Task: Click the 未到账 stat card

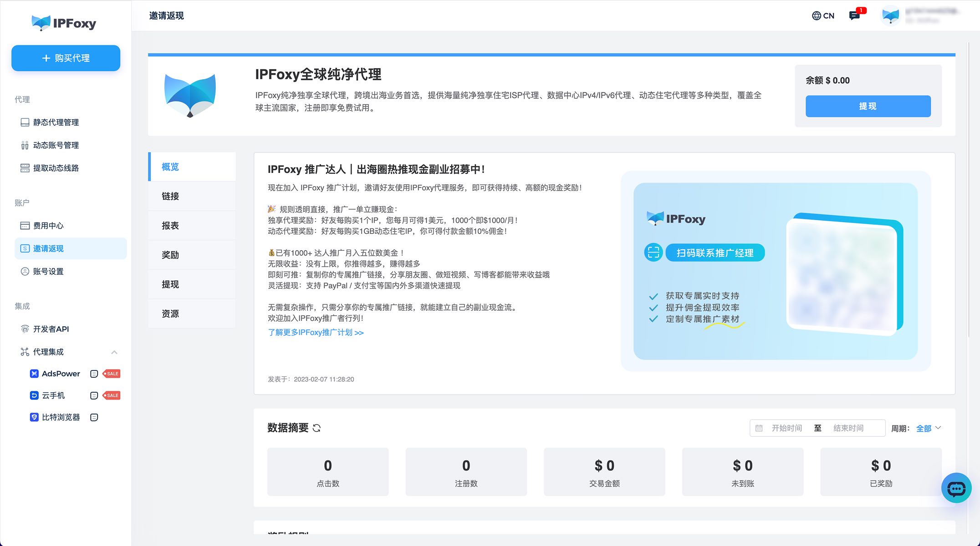Action: pyautogui.click(x=743, y=472)
